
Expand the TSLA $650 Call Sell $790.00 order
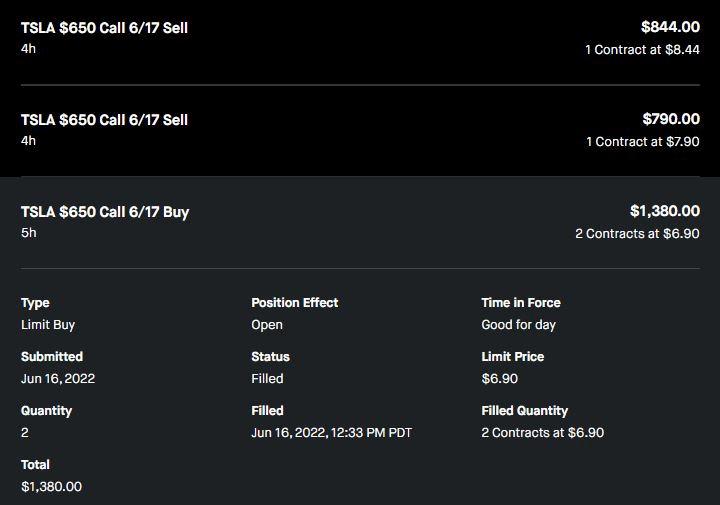click(x=104, y=120)
